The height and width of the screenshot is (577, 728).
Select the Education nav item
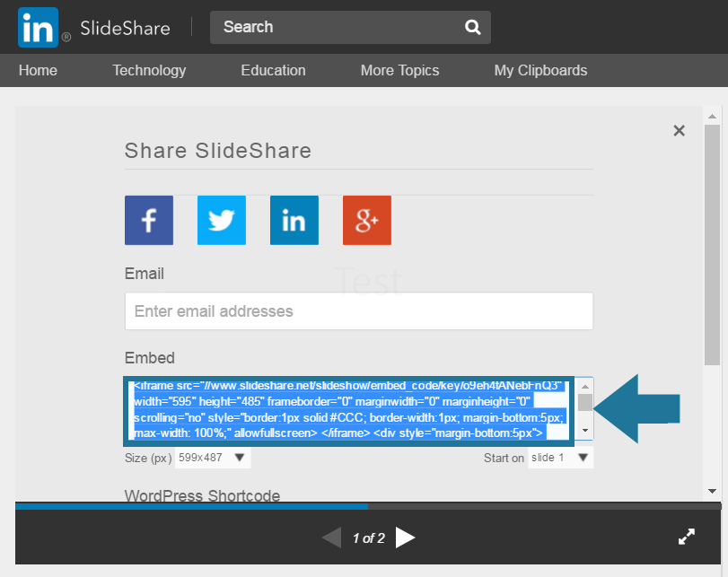pos(273,70)
